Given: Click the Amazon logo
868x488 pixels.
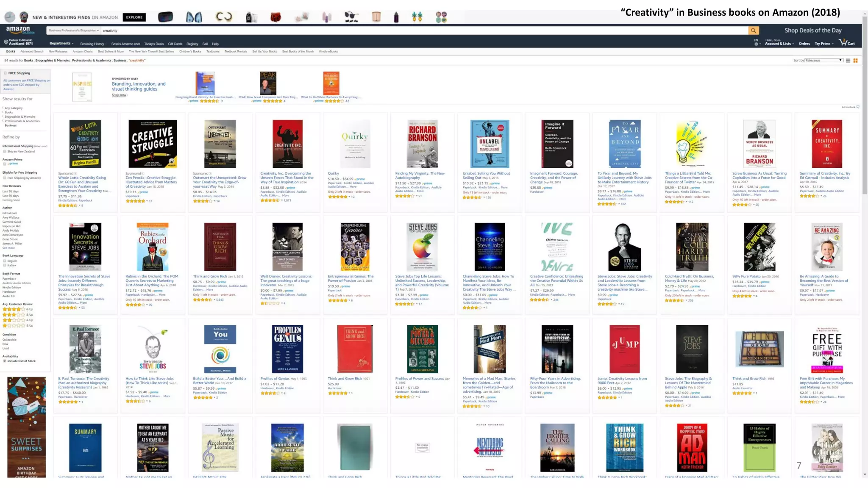Looking at the screenshot, I should click(x=19, y=30).
